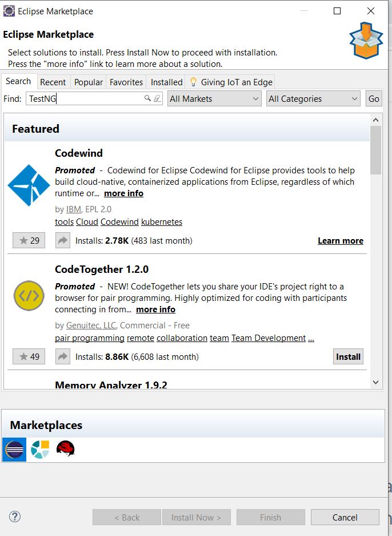Maximize the Eclipse Marketplace window
Viewport: 392px width, 536px height.
[337, 11]
